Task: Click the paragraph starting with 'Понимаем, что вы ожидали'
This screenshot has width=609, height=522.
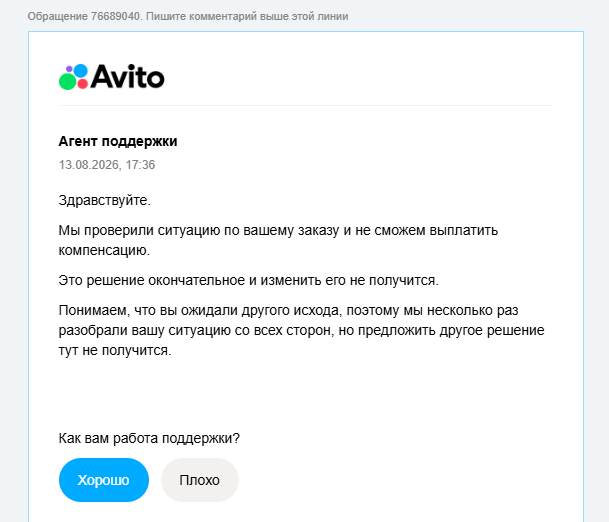Action: (301, 331)
